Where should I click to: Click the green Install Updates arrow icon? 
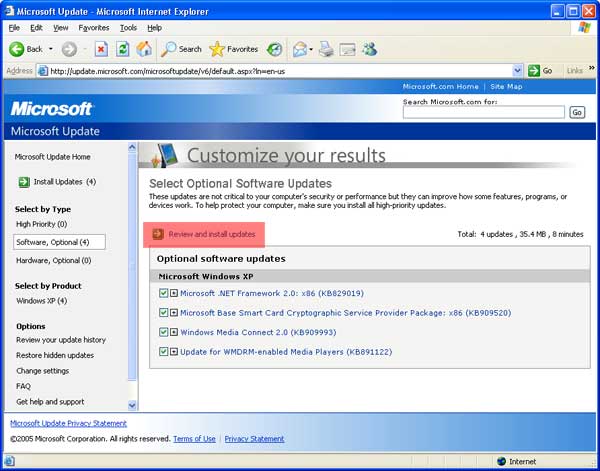click(24, 182)
